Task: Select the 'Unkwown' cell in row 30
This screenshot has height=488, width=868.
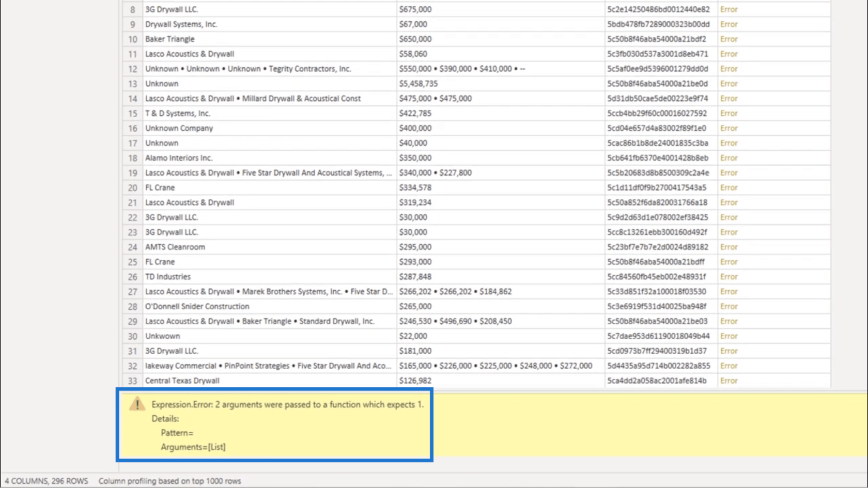Action: tap(270, 336)
